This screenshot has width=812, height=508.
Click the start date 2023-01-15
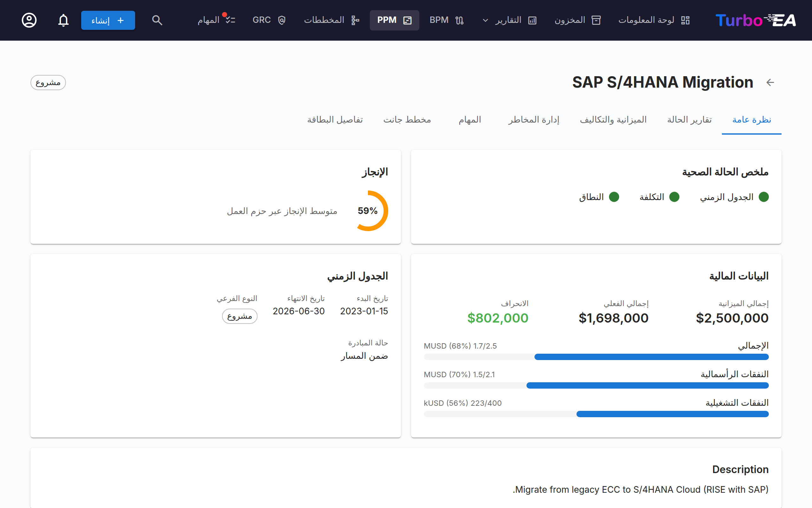coord(364,311)
